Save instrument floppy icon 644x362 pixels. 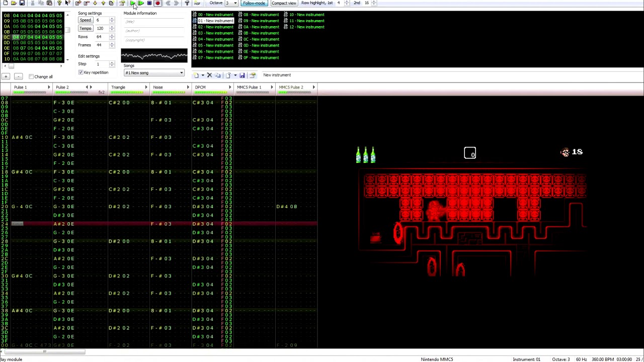pyautogui.click(x=242, y=75)
